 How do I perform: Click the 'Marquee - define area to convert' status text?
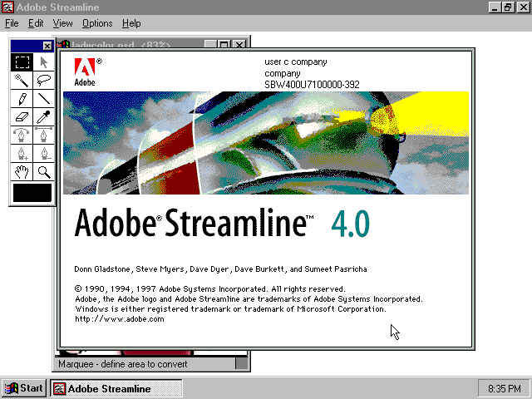pyautogui.click(x=123, y=364)
